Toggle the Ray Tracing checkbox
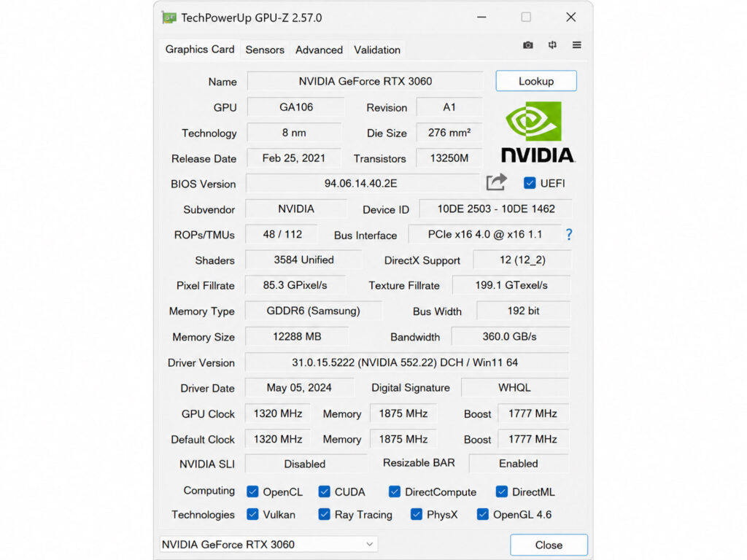Image resolution: width=747 pixels, height=560 pixels. [x=324, y=514]
